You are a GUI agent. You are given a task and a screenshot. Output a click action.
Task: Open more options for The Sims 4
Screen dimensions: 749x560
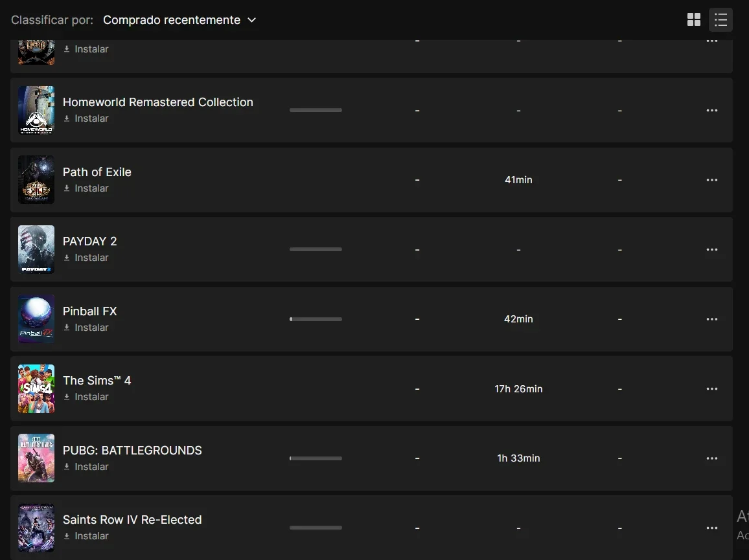711,388
